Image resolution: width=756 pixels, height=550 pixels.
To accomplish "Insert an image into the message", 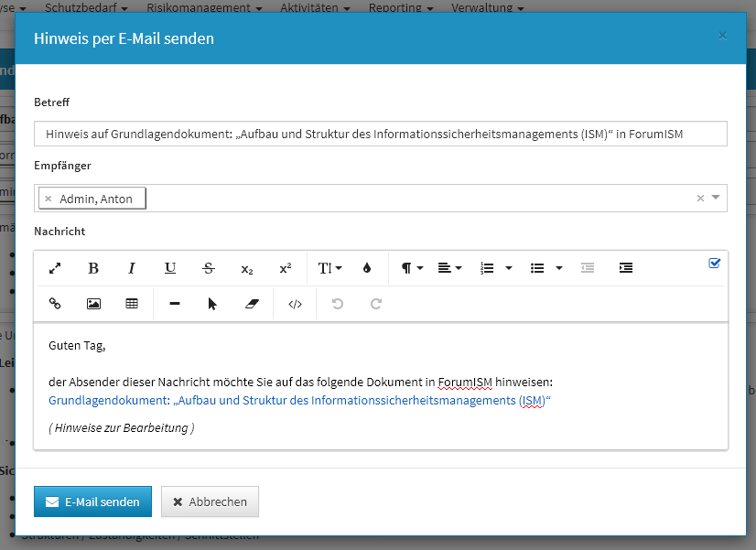I will pos(93,304).
